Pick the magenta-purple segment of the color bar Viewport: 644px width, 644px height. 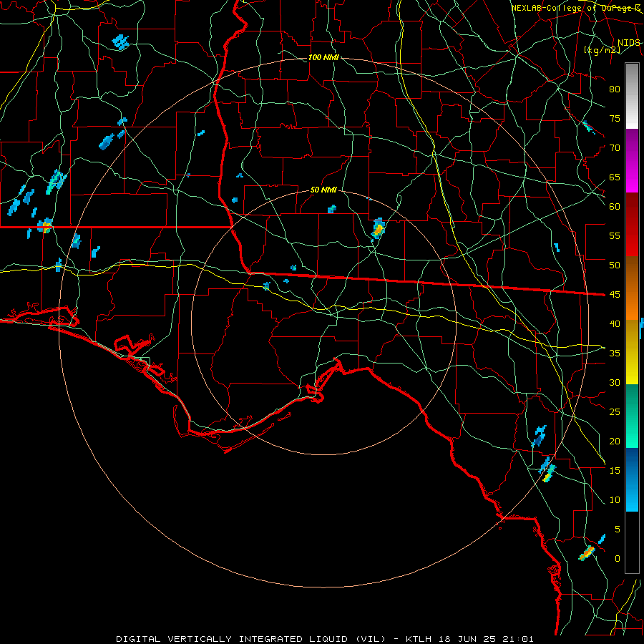click(x=632, y=161)
